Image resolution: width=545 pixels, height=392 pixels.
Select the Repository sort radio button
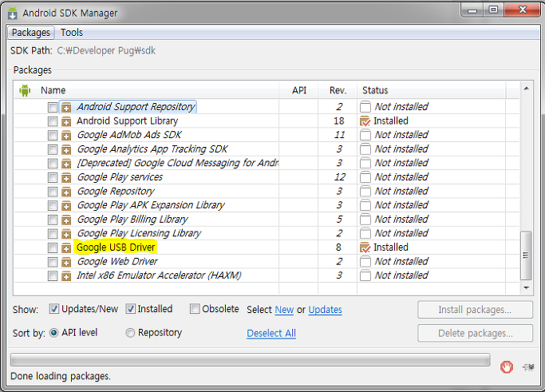(130, 333)
